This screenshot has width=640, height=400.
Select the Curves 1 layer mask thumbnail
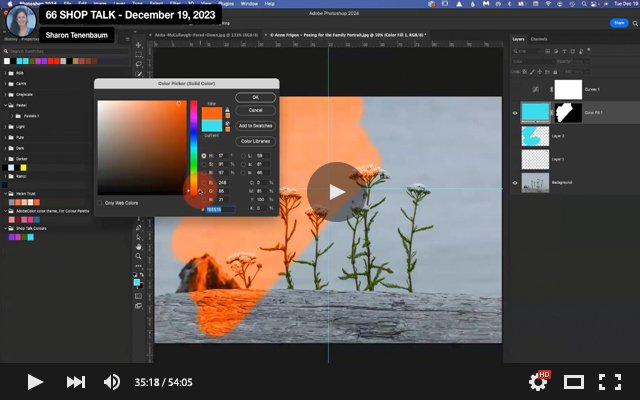[x=568, y=89]
